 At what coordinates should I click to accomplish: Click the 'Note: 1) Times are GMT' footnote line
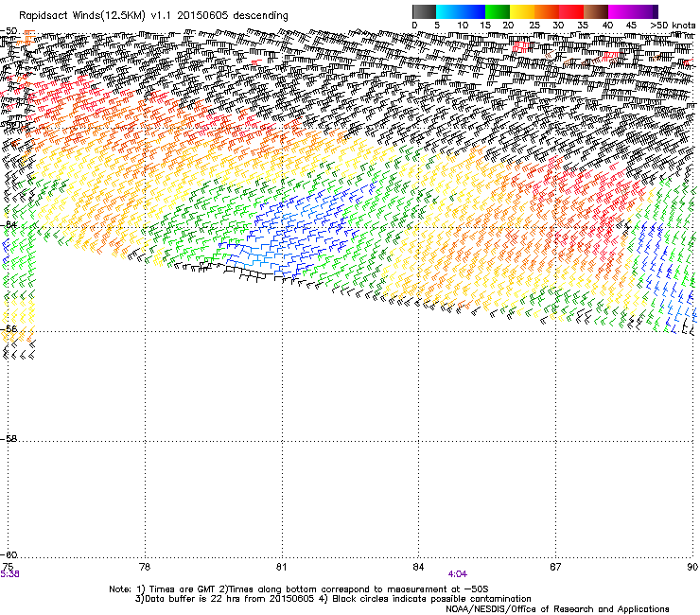pyautogui.click(x=299, y=589)
